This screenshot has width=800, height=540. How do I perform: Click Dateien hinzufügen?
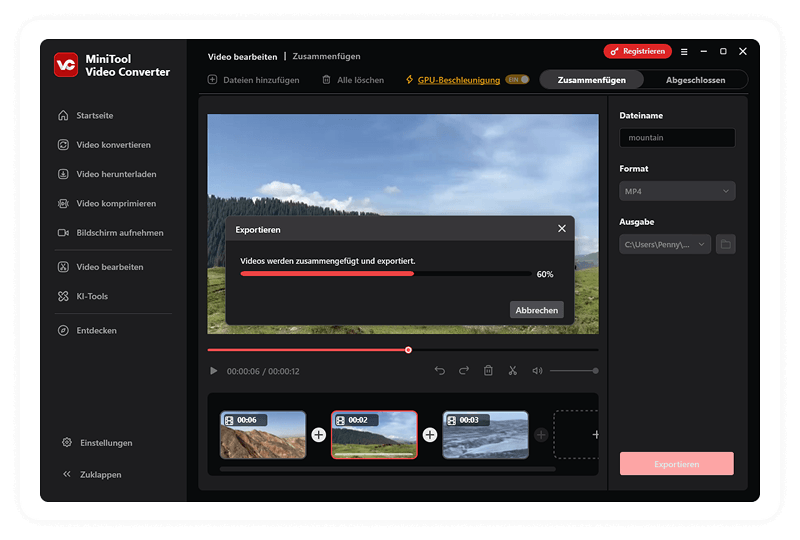pos(254,80)
